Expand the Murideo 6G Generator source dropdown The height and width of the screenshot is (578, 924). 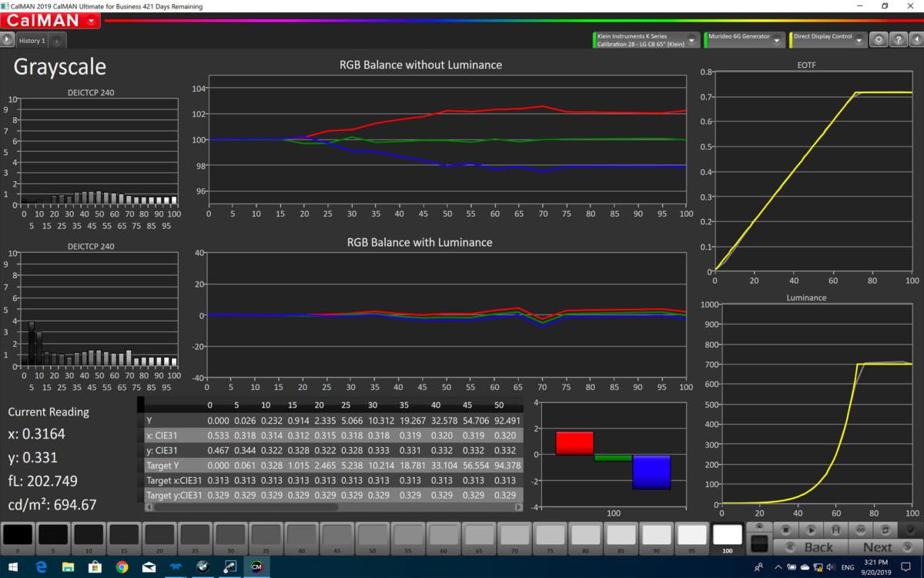click(777, 40)
